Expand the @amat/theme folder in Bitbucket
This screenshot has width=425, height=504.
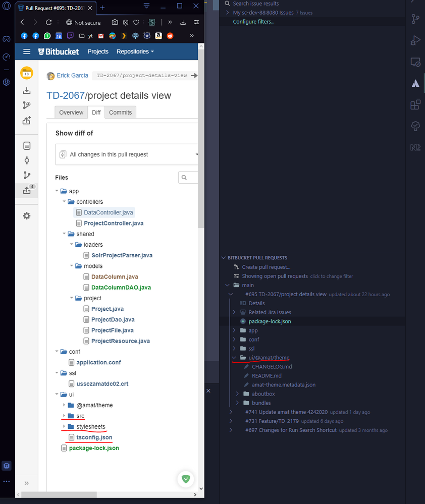click(64, 405)
